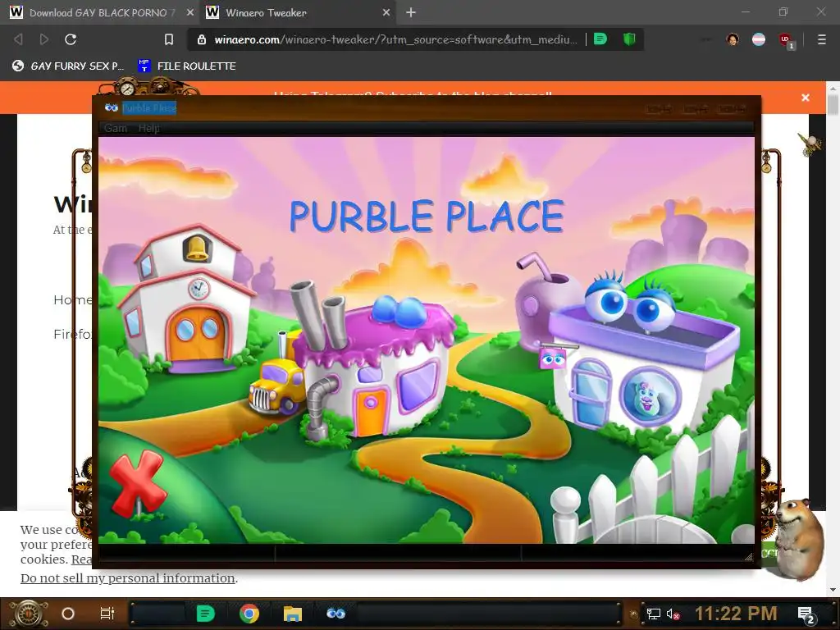
Task: Enter the Purble Shop with blue eyes
Action: (643, 354)
